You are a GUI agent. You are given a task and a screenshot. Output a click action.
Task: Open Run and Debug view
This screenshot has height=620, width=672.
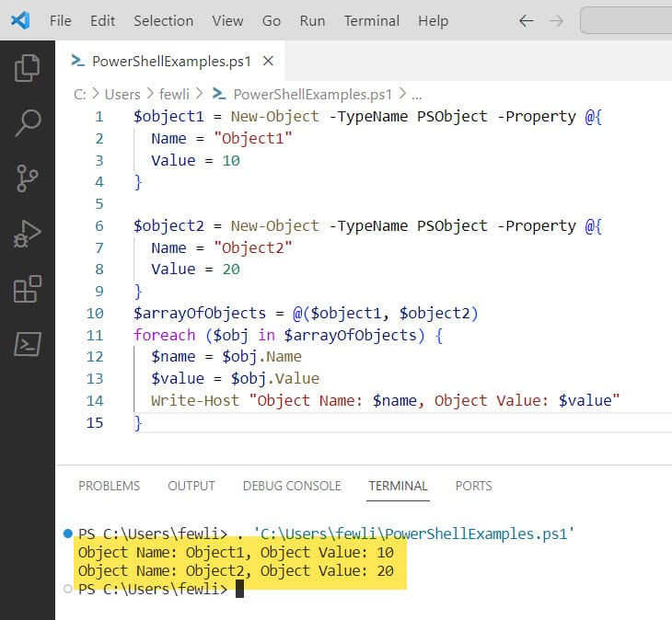[27, 234]
